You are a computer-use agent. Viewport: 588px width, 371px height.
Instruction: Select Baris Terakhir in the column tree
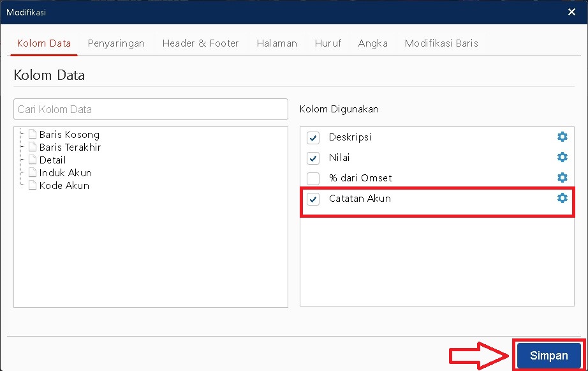pos(70,148)
